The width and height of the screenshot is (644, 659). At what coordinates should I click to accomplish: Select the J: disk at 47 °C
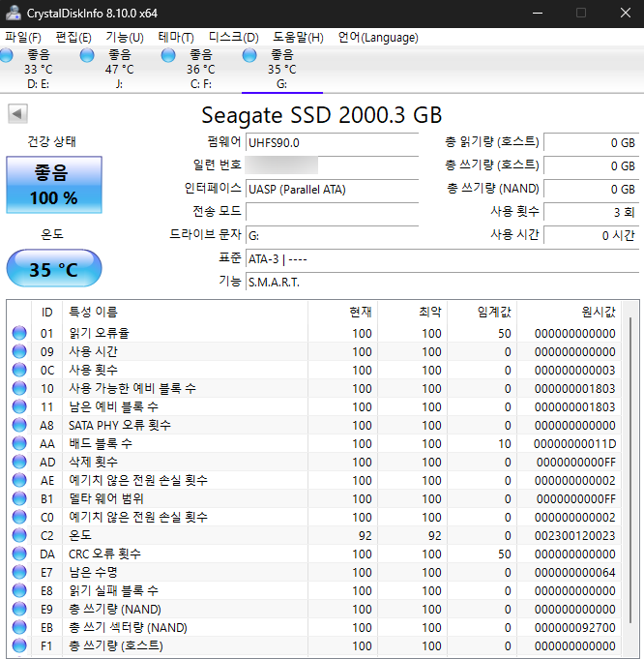[x=119, y=69]
